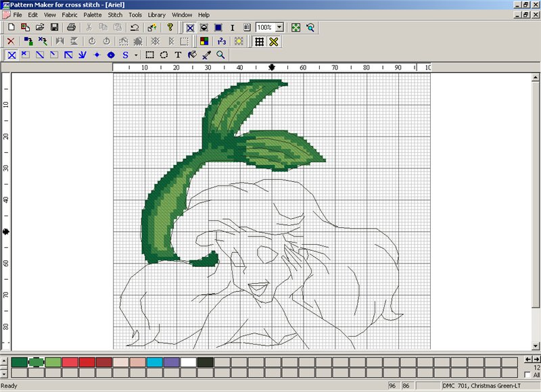Select the color picker eyedropper tool

206,55
